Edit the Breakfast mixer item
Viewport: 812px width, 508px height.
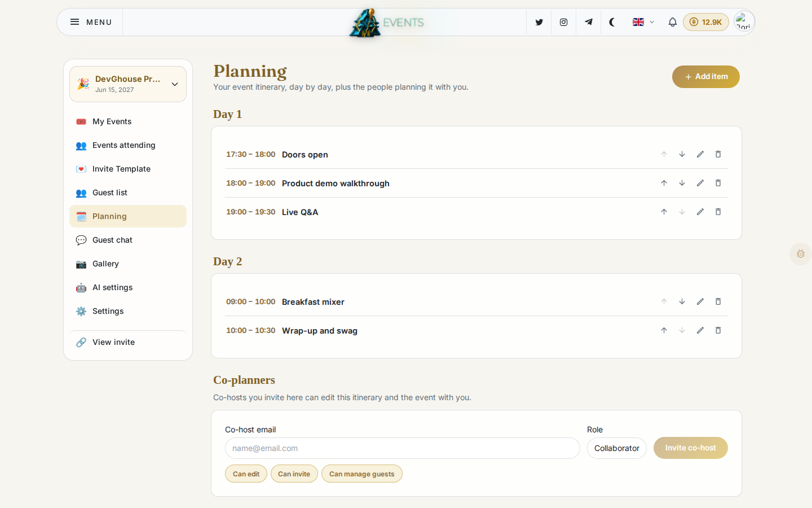click(x=700, y=301)
